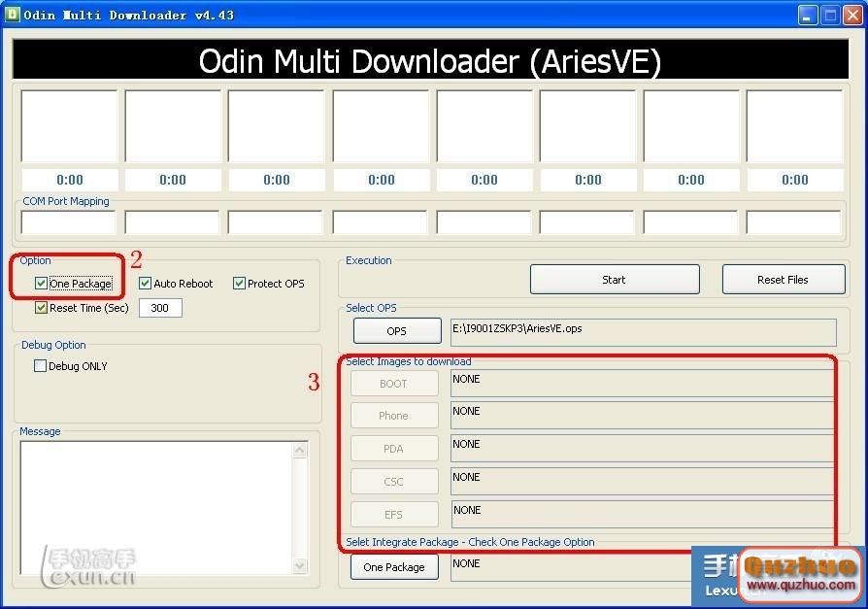Screen dimensions: 868x609
Task: Click the first COM Port Mapping box
Action: pos(69,222)
